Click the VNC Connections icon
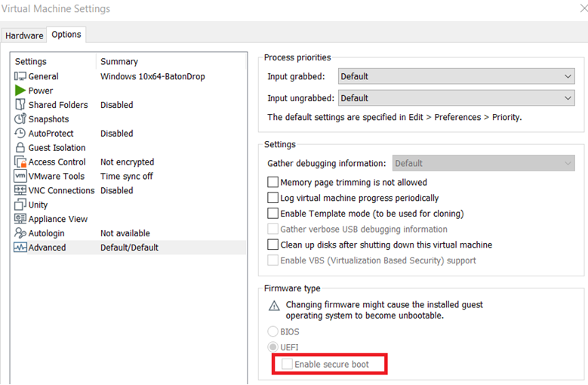 [x=20, y=190]
